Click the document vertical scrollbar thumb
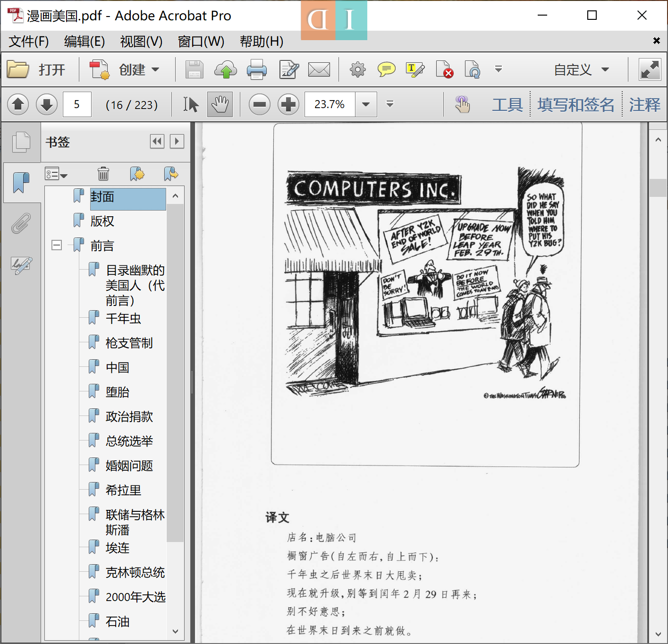The image size is (668, 644). pyautogui.click(x=658, y=187)
